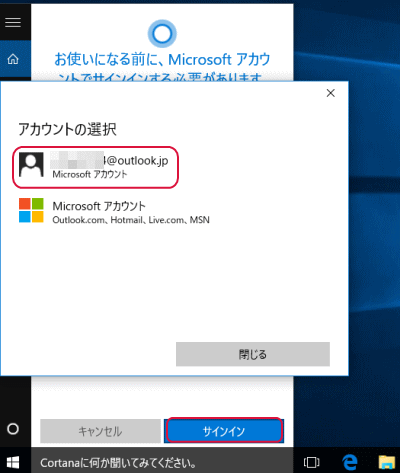Choose the @outlook.jp Microsoft account
The width and height of the screenshot is (400, 473).
tap(96, 167)
